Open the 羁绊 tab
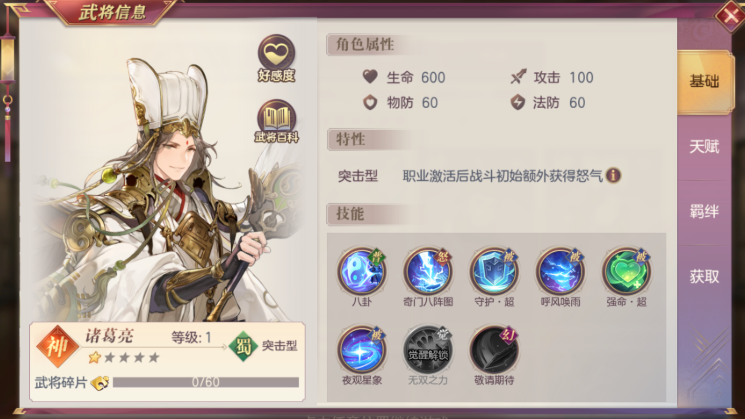This screenshot has height=419, width=745. coord(704,211)
